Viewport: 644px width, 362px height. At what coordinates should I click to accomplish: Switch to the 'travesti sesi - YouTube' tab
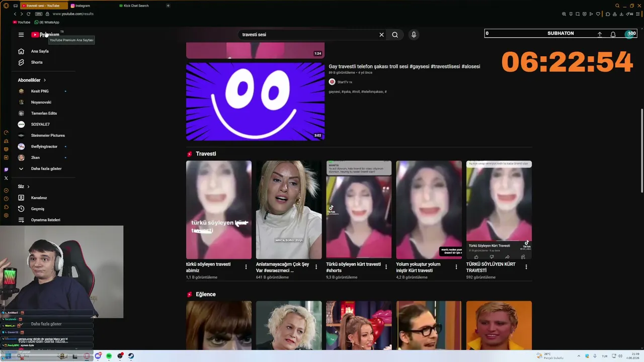43,6
